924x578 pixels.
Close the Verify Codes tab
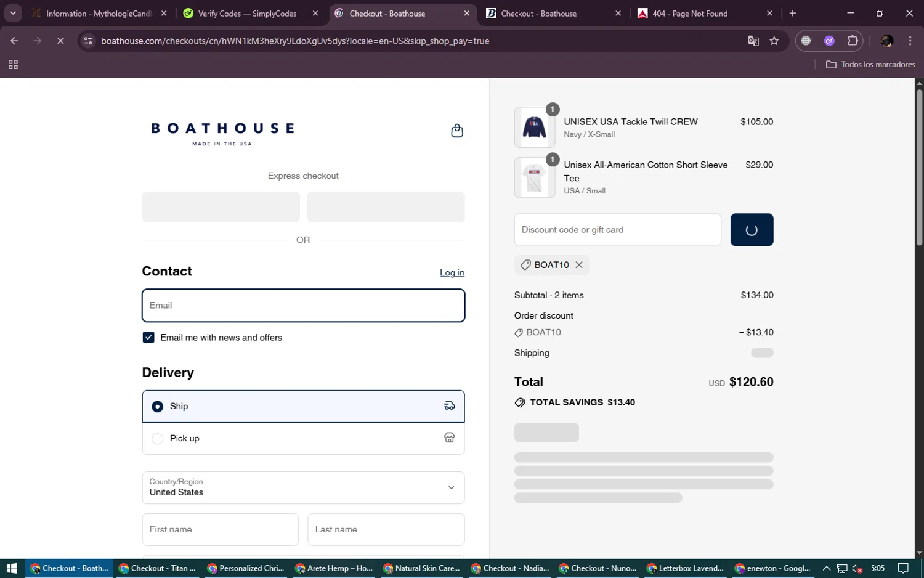(315, 14)
